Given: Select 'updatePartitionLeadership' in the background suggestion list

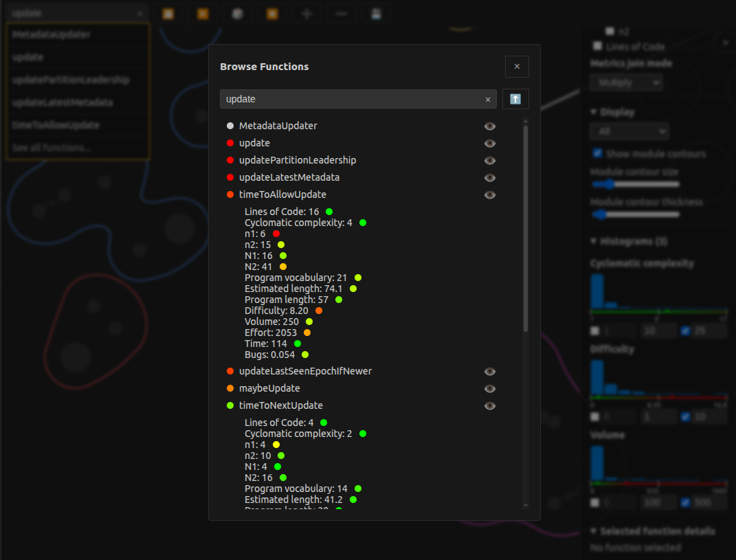Looking at the screenshot, I should click(x=78, y=80).
